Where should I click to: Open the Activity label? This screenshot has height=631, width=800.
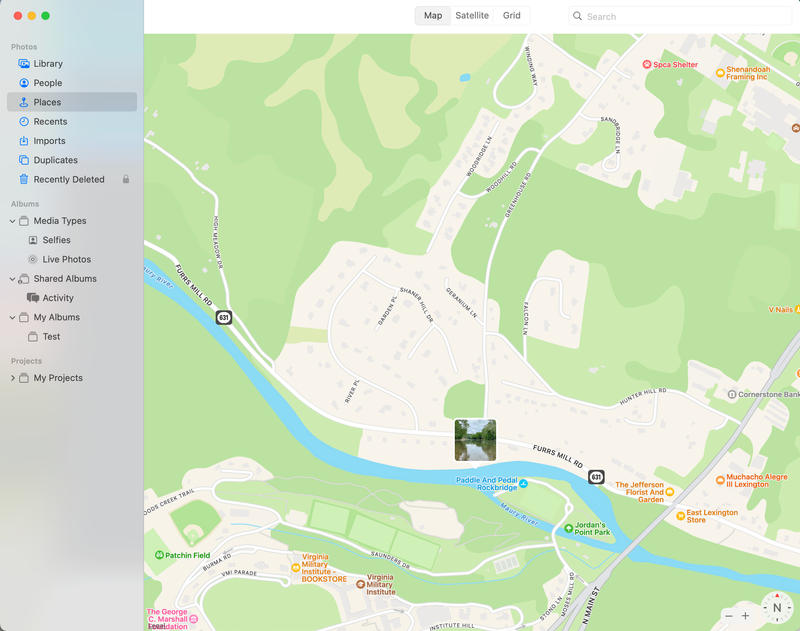pyautogui.click(x=58, y=297)
